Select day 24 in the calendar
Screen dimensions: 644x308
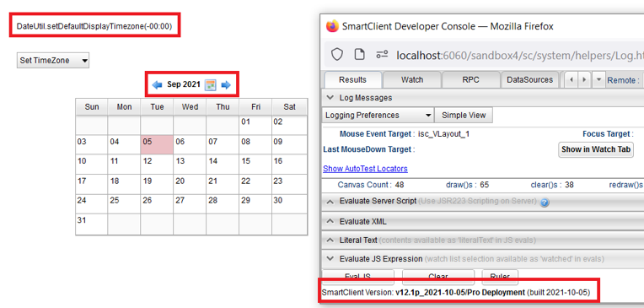click(92, 203)
